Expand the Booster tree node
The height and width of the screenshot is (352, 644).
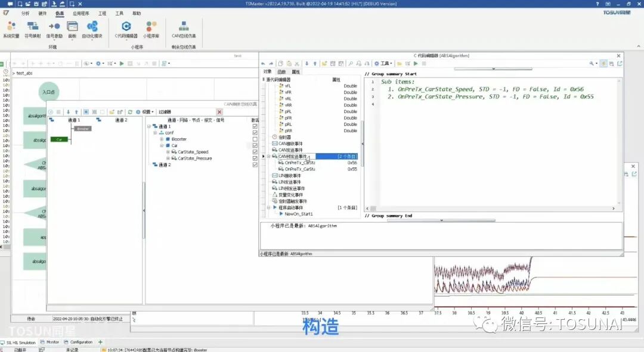(x=162, y=139)
